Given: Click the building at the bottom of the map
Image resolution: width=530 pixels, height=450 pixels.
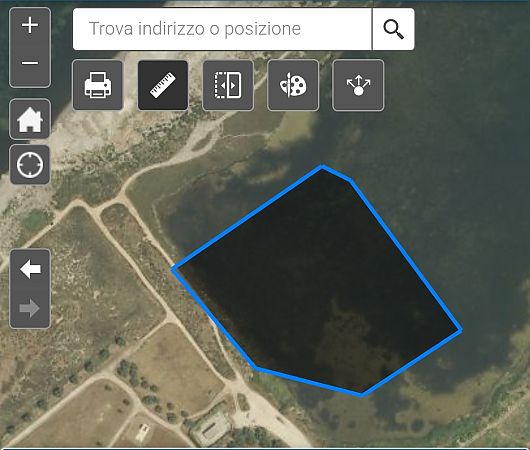Looking at the screenshot, I should tap(210, 429).
